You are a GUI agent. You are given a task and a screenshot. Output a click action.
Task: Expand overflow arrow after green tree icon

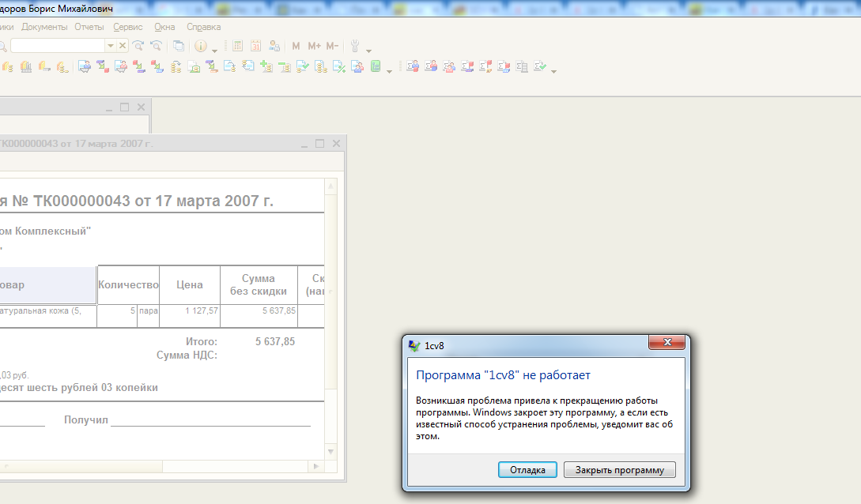pos(389,71)
